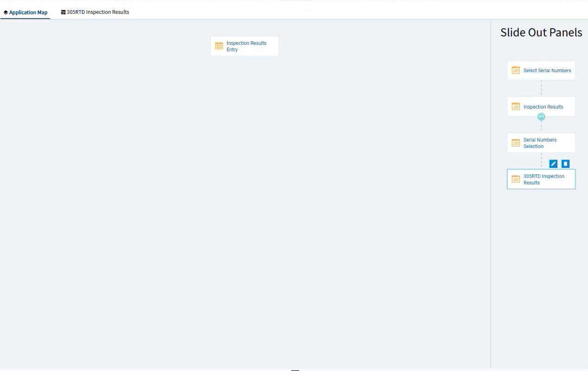Image resolution: width=588 pixels, height=371 pixels.
Task: Select the 305RTD Inspection Results node label
Action: tap(544, 179)
